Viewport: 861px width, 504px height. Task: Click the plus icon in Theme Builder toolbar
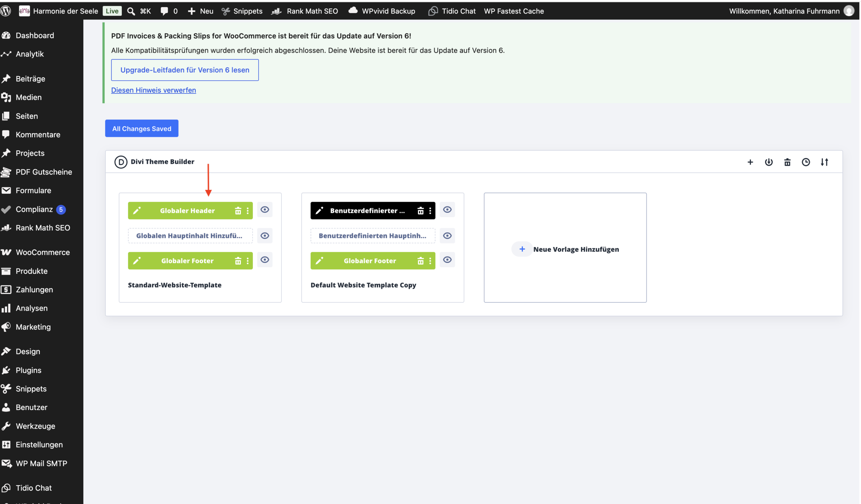(x=750, y=162)
